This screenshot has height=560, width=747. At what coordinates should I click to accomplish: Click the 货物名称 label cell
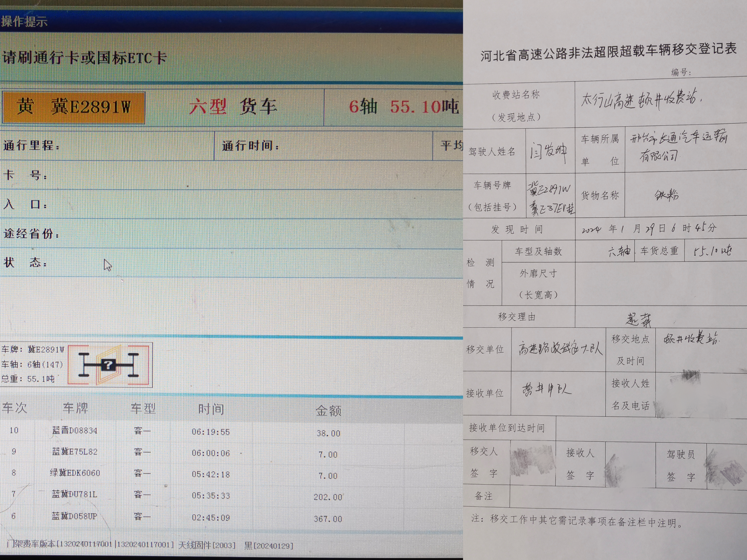(x=600, y=195)
